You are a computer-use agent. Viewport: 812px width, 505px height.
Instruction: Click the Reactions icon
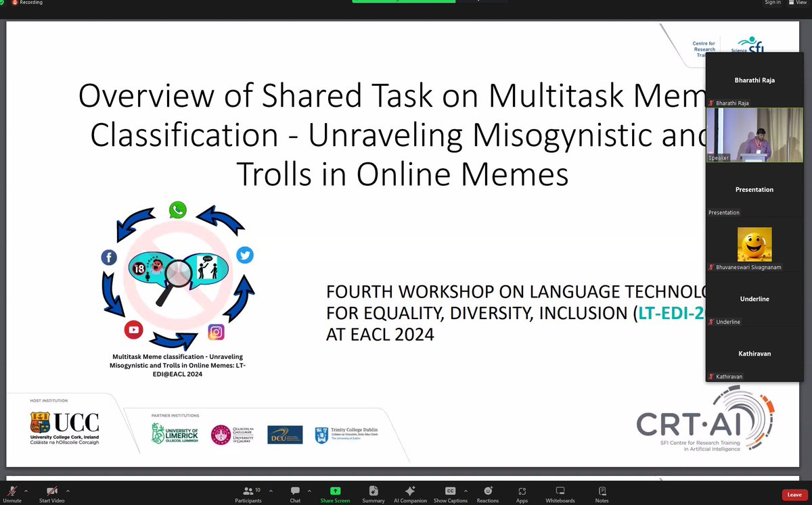tap(487, 494)
